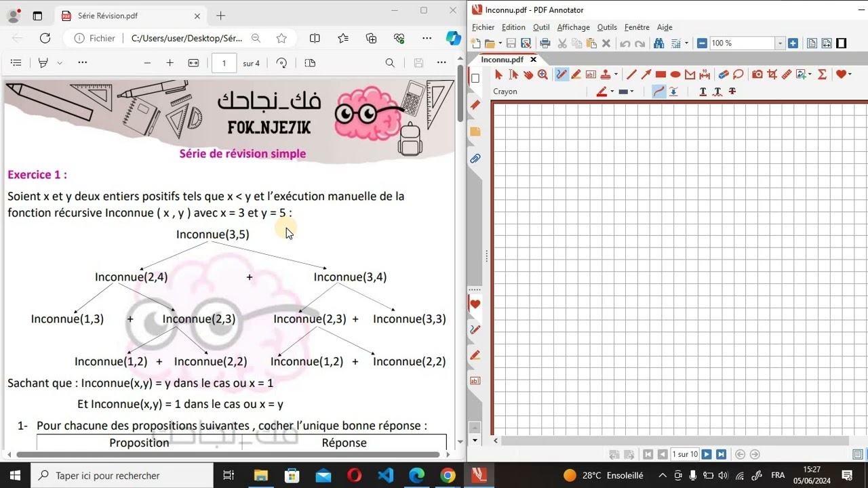
Task: Open the pen color dropdown arrow
Action: pos(612,91)
